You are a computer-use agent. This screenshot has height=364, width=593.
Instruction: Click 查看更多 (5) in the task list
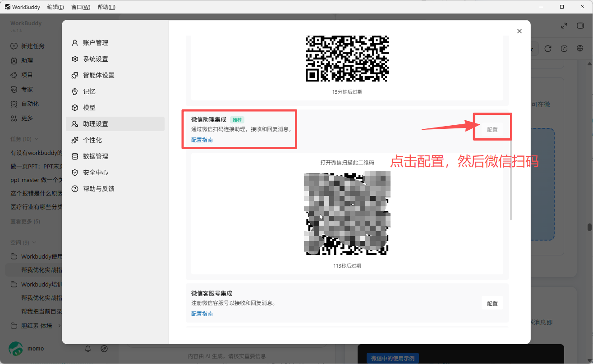point(25,221)
